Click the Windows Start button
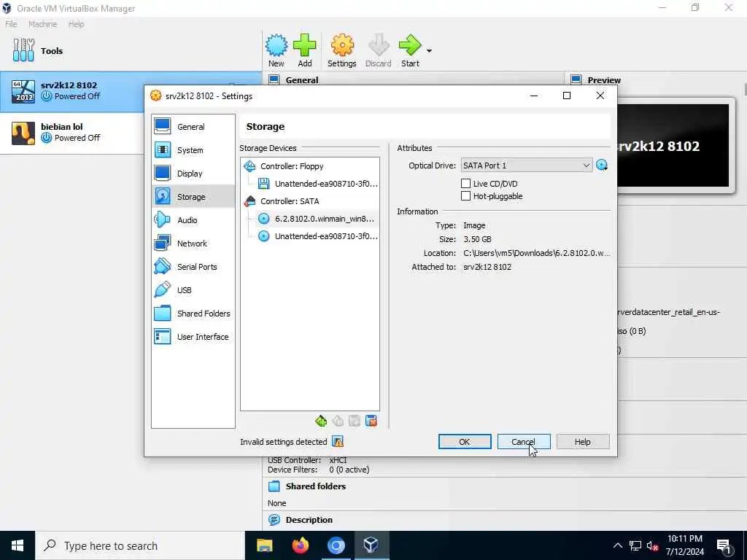 pos(18,545)
